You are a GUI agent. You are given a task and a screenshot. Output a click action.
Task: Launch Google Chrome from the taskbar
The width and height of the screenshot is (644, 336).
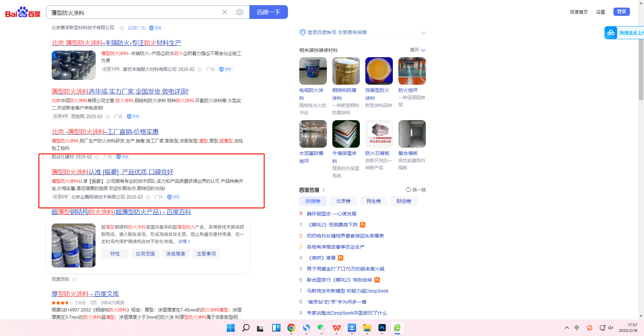291,328
